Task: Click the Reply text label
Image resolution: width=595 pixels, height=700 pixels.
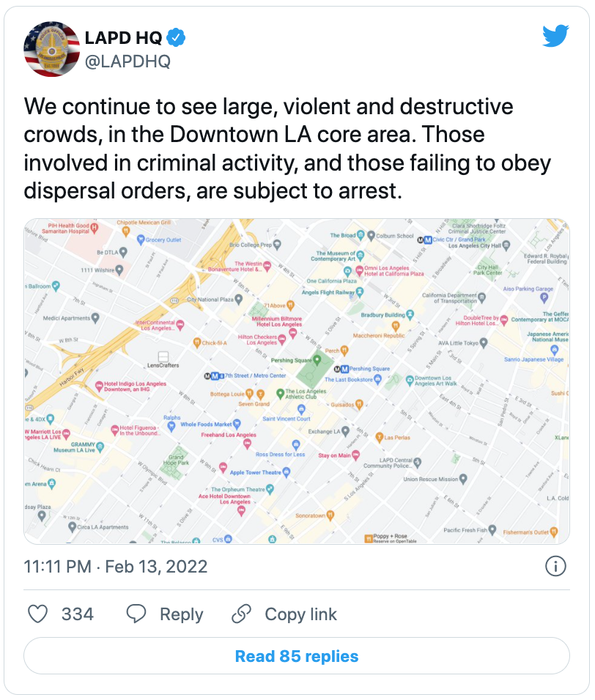Action: [x=181, y=614]
